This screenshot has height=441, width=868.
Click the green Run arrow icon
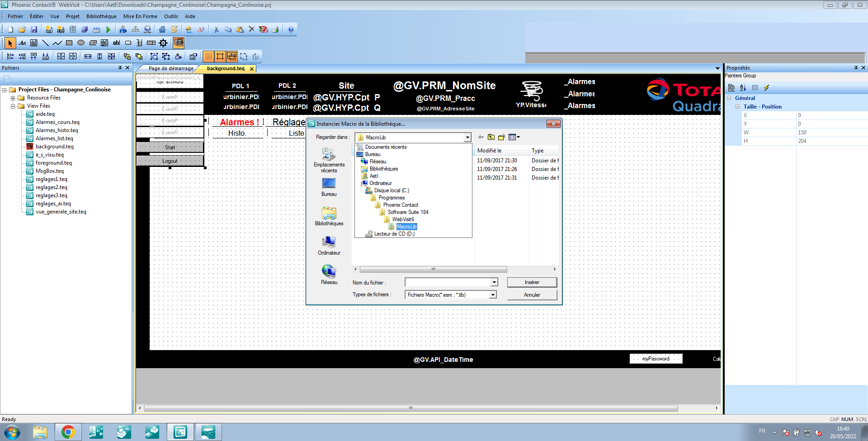pos(108,29)
